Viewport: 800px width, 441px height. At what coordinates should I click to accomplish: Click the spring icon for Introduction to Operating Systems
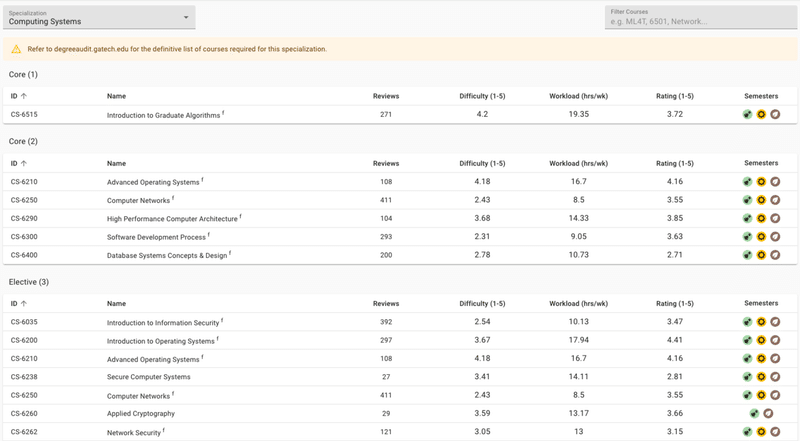coord(747,340)
